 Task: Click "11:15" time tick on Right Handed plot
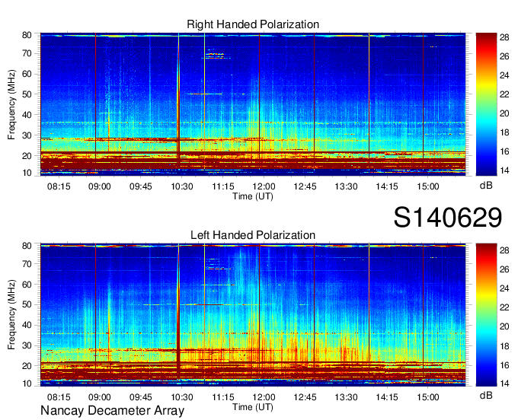coord(223,186)
